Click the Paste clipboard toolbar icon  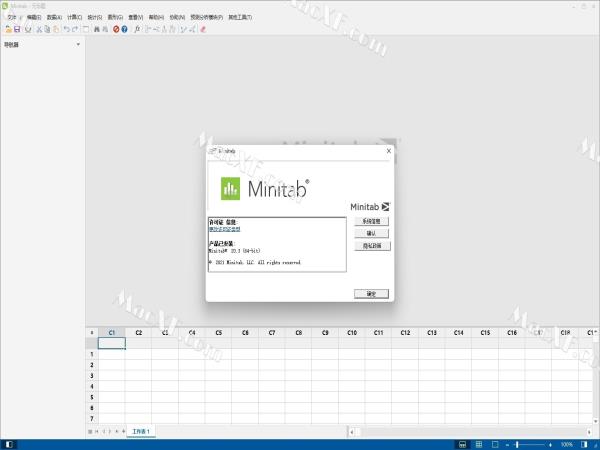click(56, 29)
